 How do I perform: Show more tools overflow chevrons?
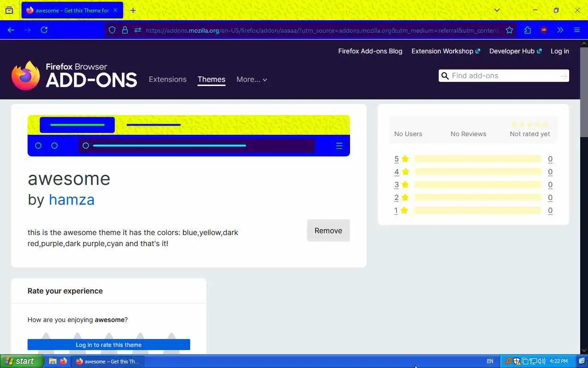560,30
